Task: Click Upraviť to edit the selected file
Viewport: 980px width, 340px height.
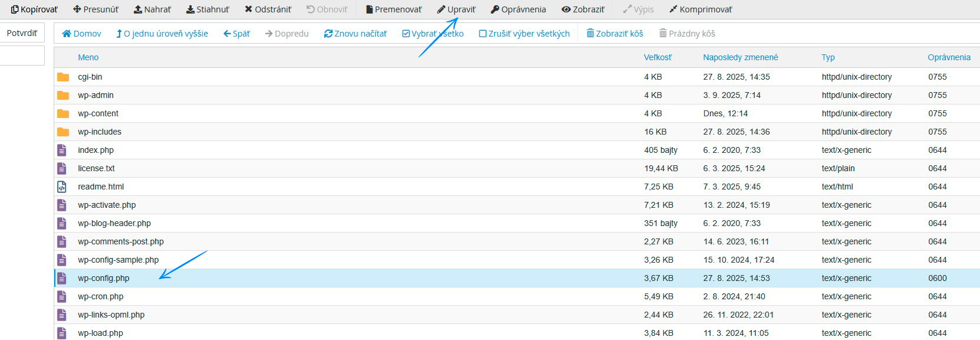Action: click(x=456, y=9)
